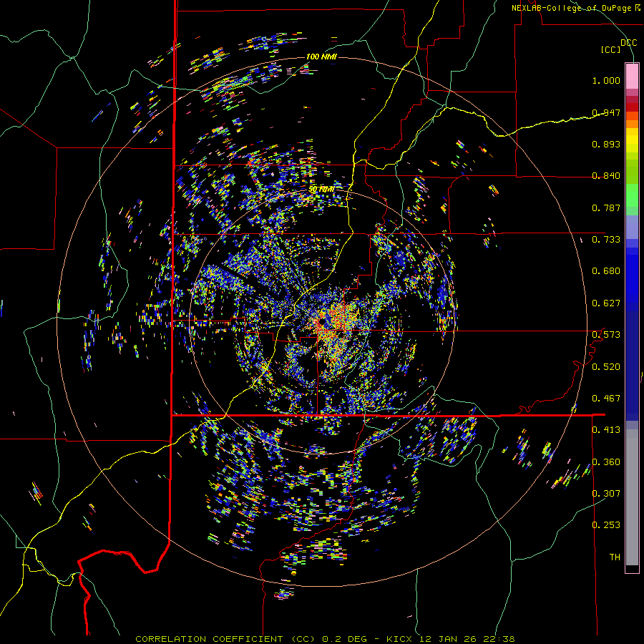Image resolution: width=644 pixels, height=644 pixels.
Task: Pick the pink swatch at the colorbar top
Action: (632, 76)
